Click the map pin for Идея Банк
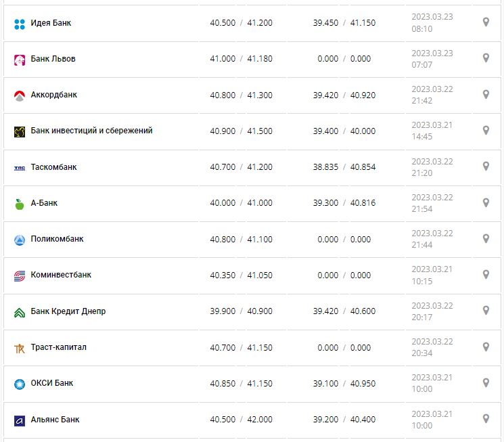The width and height of the screenshot is (504, 442). [486, 22]
